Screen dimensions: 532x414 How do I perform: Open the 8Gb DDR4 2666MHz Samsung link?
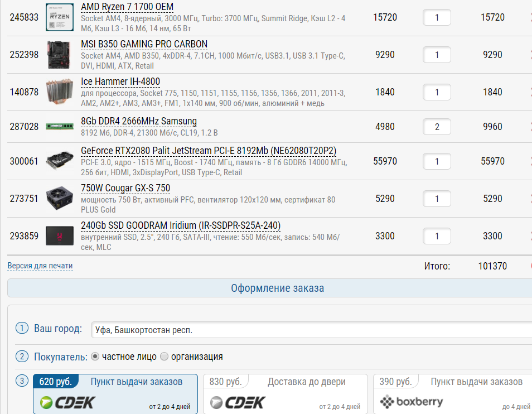(x=139, y=121)
